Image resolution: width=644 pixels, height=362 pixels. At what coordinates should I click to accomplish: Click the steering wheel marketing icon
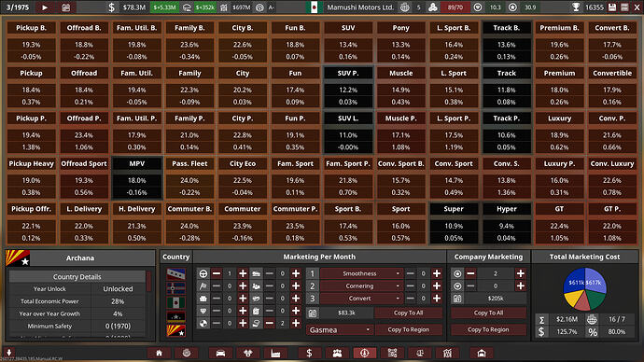click(203, 273)
